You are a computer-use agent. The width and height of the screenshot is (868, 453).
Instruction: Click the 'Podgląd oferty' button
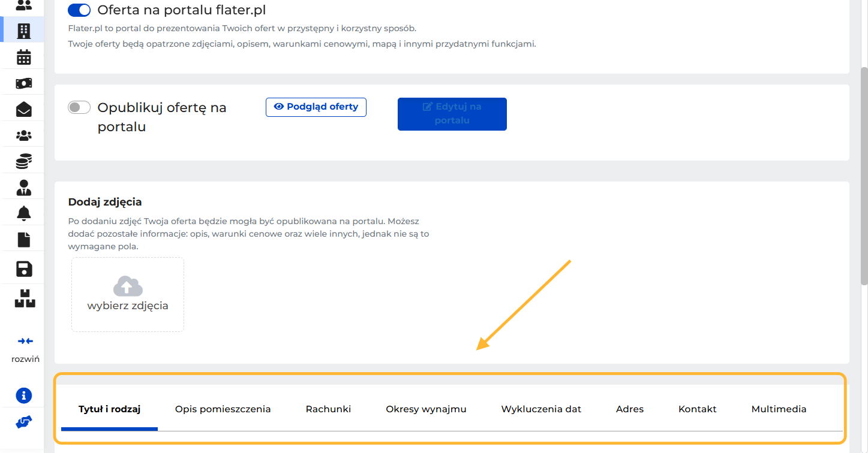point(316,107)
